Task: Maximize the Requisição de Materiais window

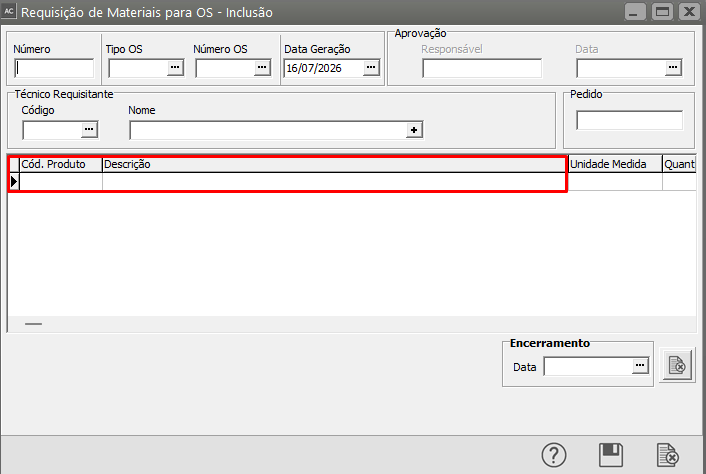Action: pos(662,12)
